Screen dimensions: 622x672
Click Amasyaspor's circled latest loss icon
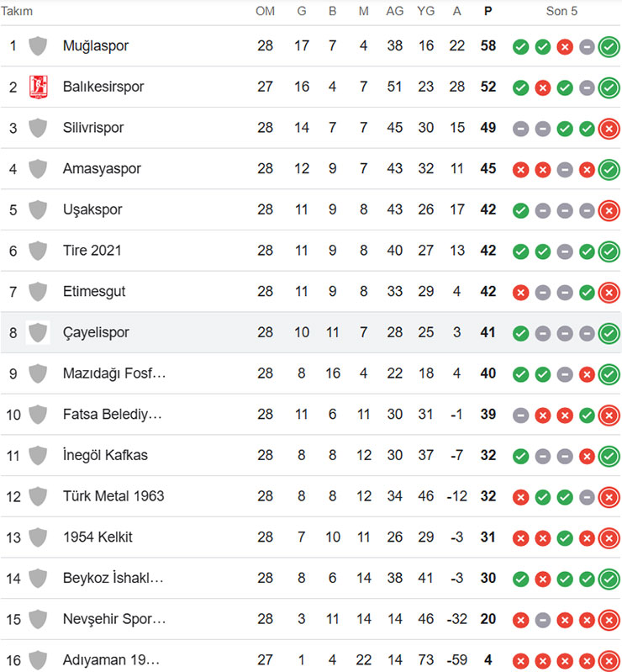point(609,169)
